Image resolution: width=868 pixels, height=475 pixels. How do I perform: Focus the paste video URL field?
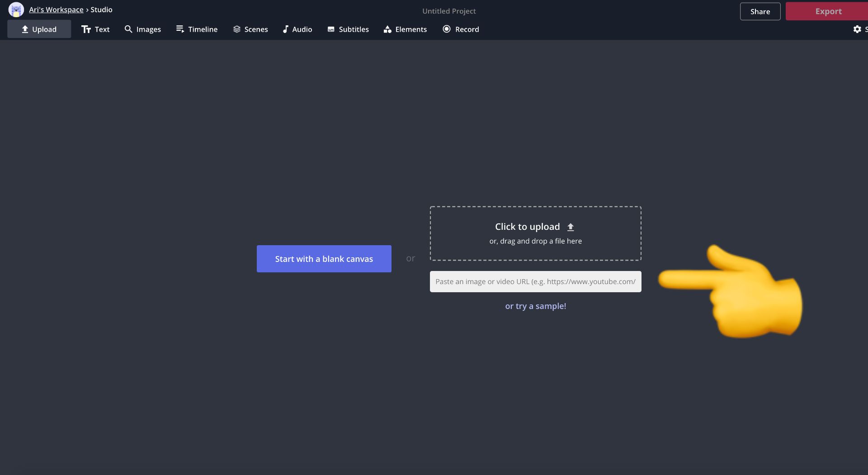(535, 281)
